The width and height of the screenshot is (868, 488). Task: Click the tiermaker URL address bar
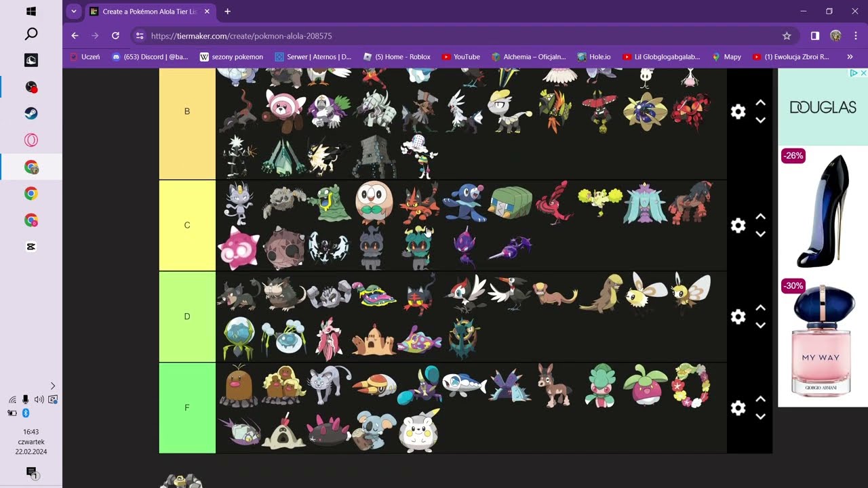coord(461,36)
